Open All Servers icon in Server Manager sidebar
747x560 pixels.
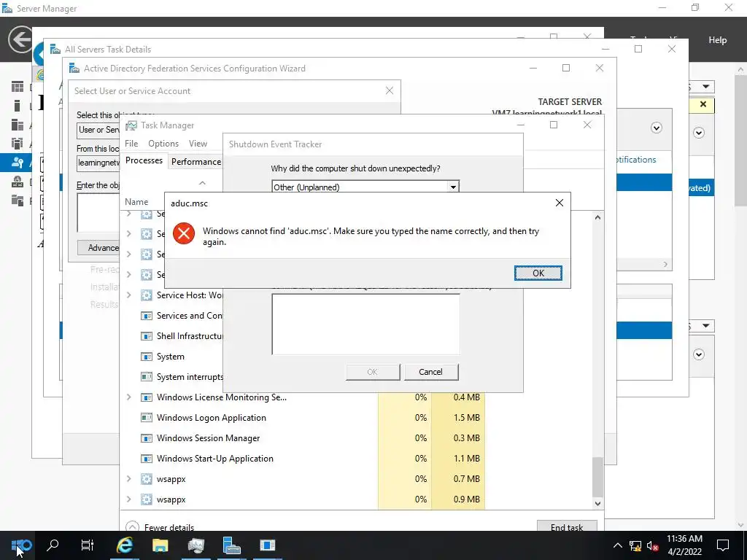18,125
